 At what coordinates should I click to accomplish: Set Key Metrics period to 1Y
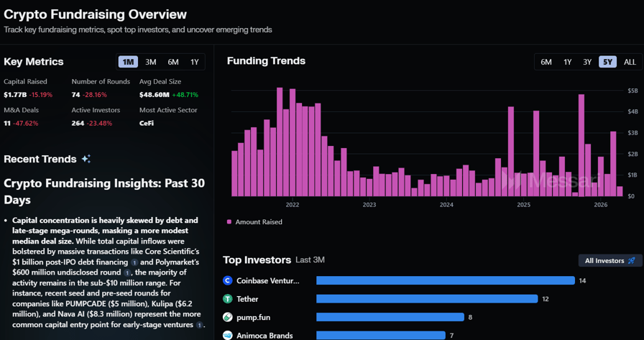coord(195,62)
